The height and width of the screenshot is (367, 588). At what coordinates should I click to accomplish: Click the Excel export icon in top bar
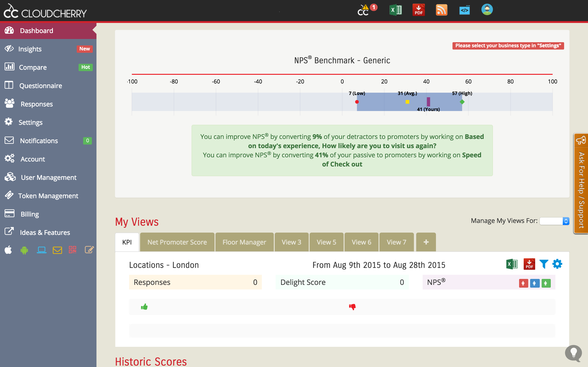396,10
